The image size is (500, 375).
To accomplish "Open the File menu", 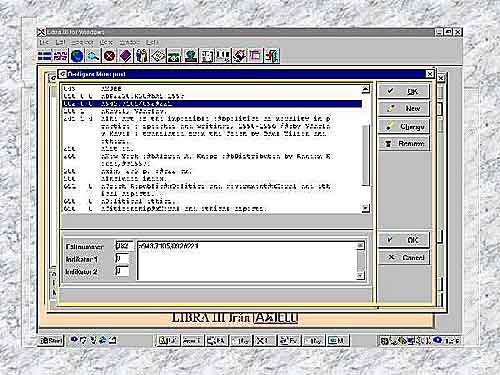I will pyautogui.click(x=44, y=42).
